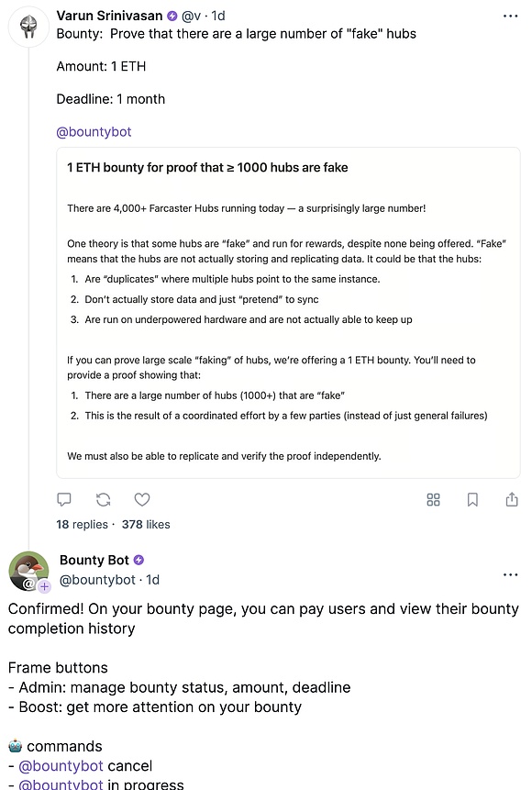This screenshot has height=790, width=532.
Task: Share the post via share icon
Action: tap(512, 499)
